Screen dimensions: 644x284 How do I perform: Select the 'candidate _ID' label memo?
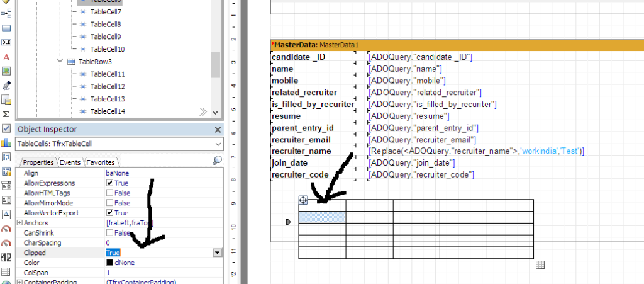coord(313,57)
